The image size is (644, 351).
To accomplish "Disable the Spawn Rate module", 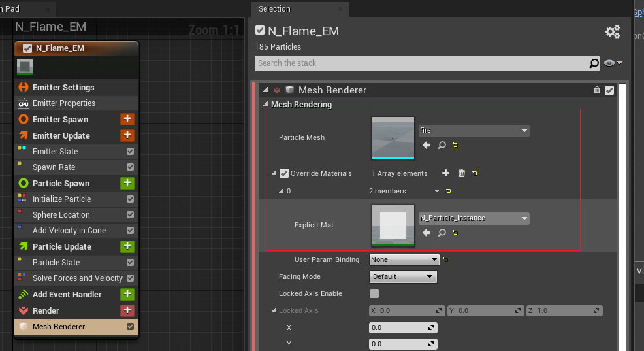I will point(130,167).
